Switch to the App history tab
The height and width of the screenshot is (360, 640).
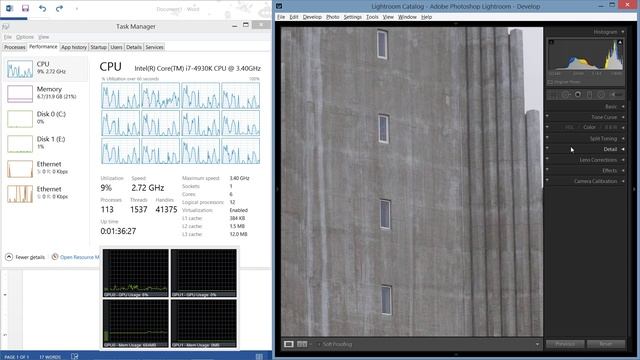coord(74,47)
